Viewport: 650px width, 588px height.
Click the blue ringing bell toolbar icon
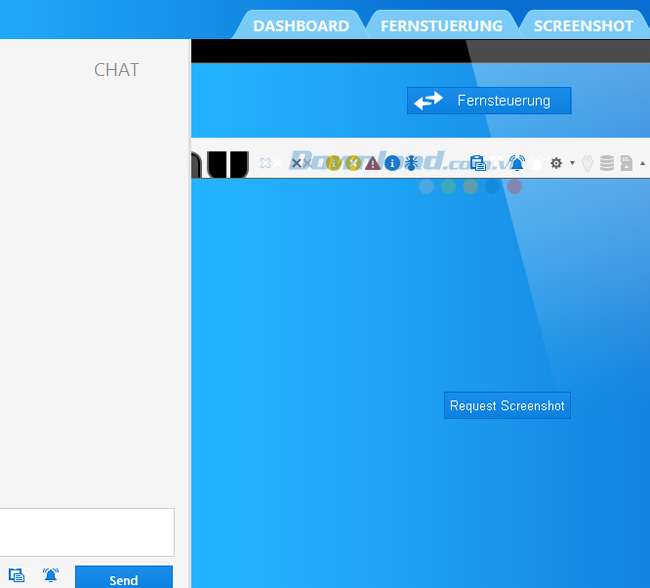517,163
